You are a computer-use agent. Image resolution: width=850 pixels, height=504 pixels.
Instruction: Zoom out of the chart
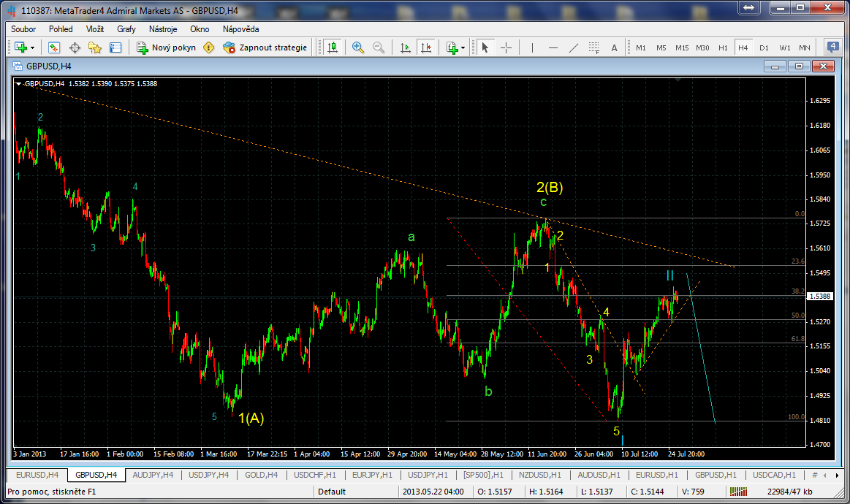pos(379,47)
